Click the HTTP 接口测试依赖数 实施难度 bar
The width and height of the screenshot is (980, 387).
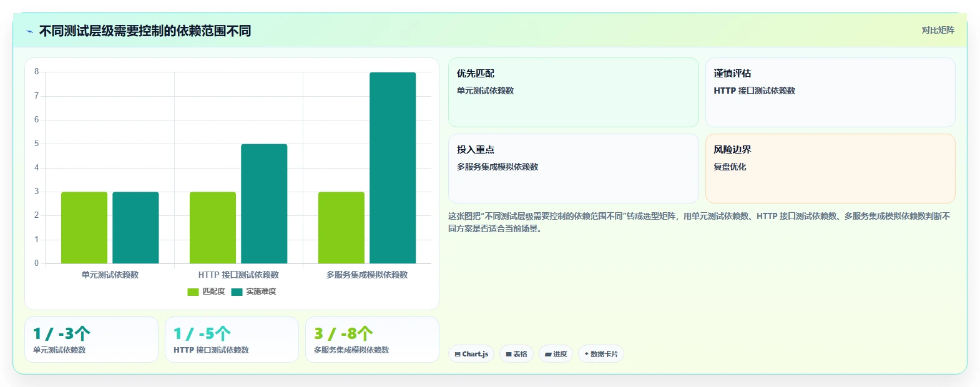pos(264,204)
